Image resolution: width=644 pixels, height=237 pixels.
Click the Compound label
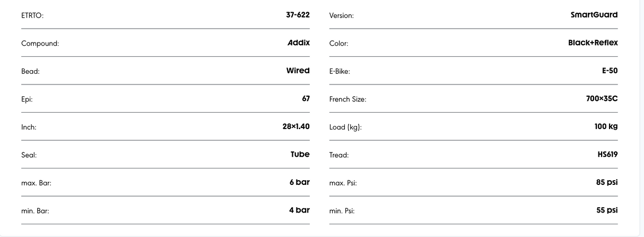[40, 44]
